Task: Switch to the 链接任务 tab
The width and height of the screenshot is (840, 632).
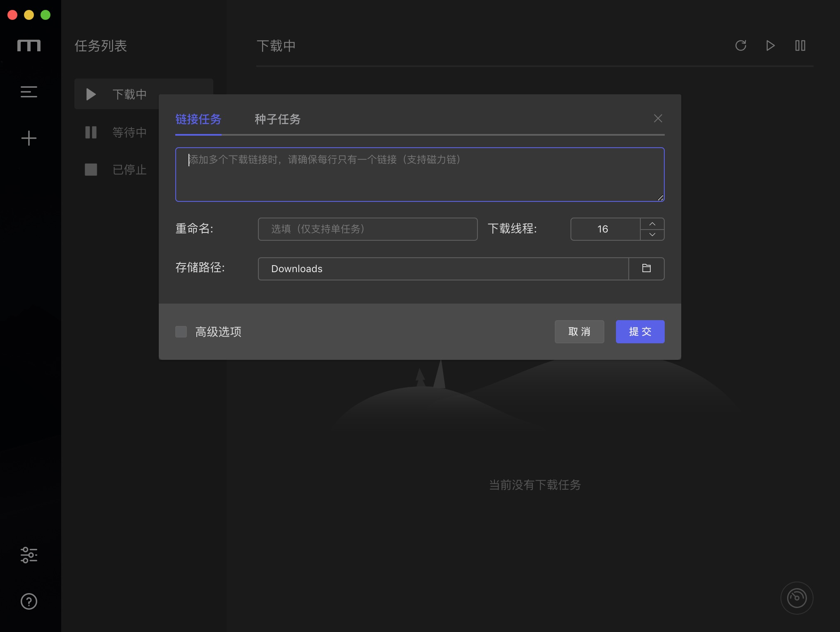Action: [198, 120]
